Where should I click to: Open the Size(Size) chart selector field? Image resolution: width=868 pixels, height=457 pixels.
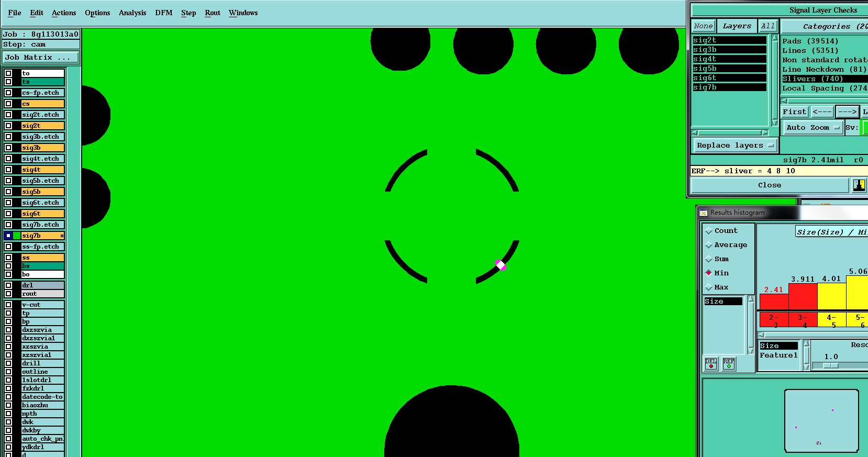coord(831,232)
